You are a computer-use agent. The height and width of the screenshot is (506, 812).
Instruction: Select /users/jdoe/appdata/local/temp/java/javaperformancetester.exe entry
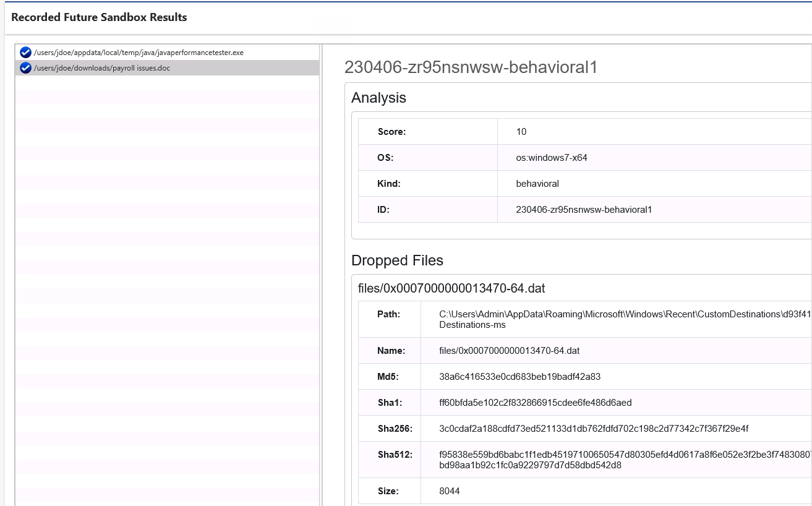tap(167, 53)
